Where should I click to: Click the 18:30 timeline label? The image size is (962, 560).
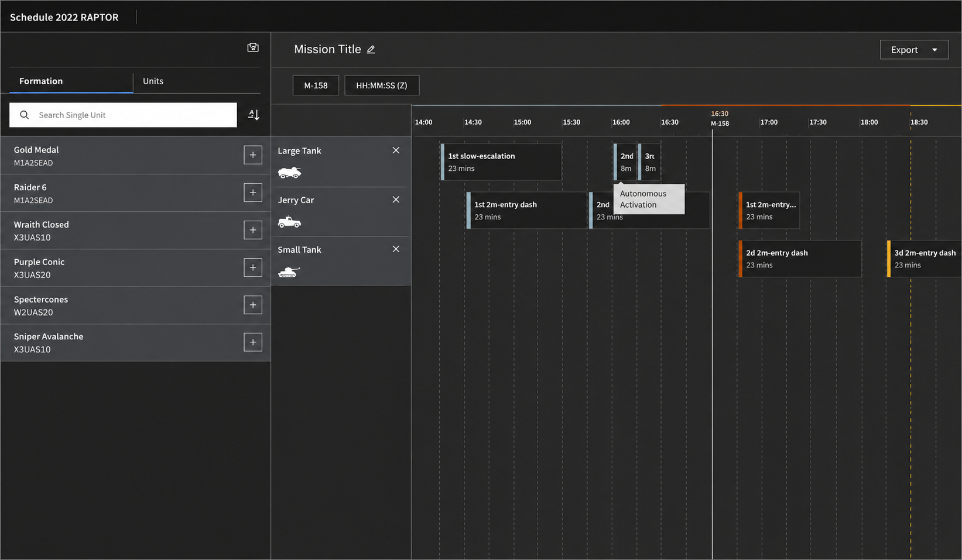tap(919, 122)
